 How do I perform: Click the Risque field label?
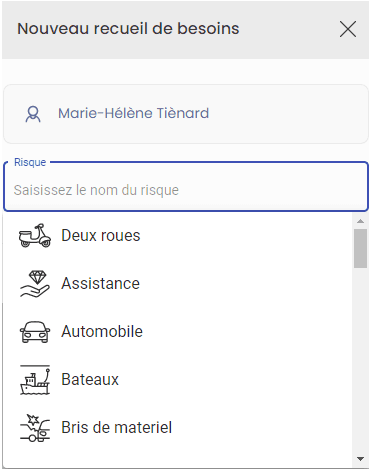[x=30, y=162]
